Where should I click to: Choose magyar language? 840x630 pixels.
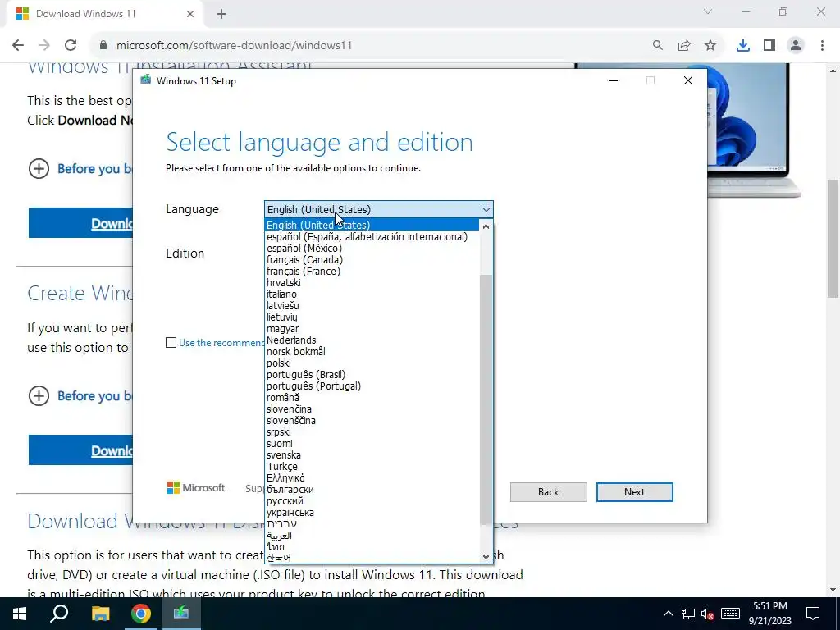[372, 328]
